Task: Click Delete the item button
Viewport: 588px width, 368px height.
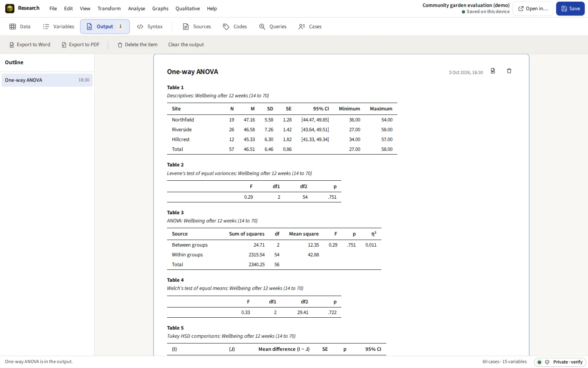Action: click(138, 45)
